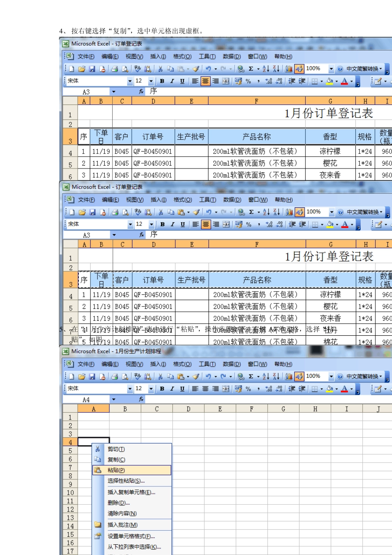Click the AutoSum Σ icon in top 订单登记表 window
This screenshot has height=555, width=392.
coord(251,69)
